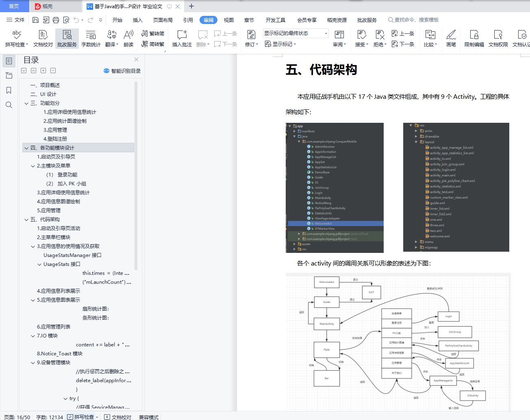The height and width of the screenshot is (420, 530).
Task: Click 字数: 12134 in status bar
Action: click(50, 417)
